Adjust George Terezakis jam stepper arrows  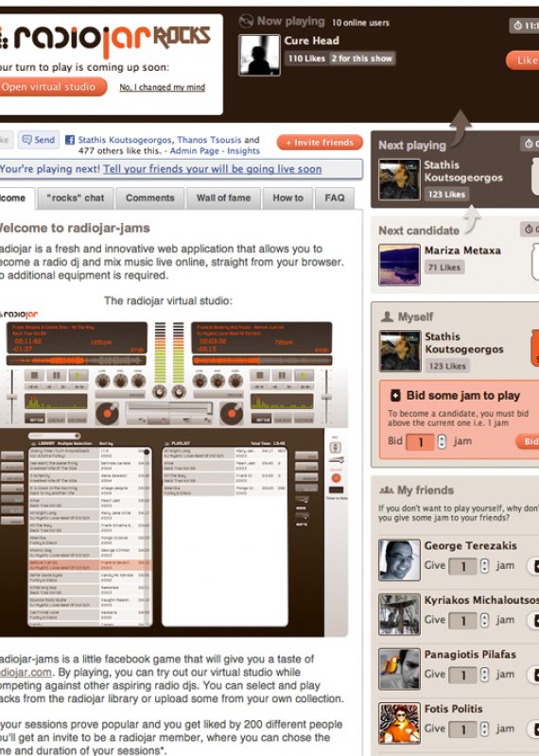(484, 565)
